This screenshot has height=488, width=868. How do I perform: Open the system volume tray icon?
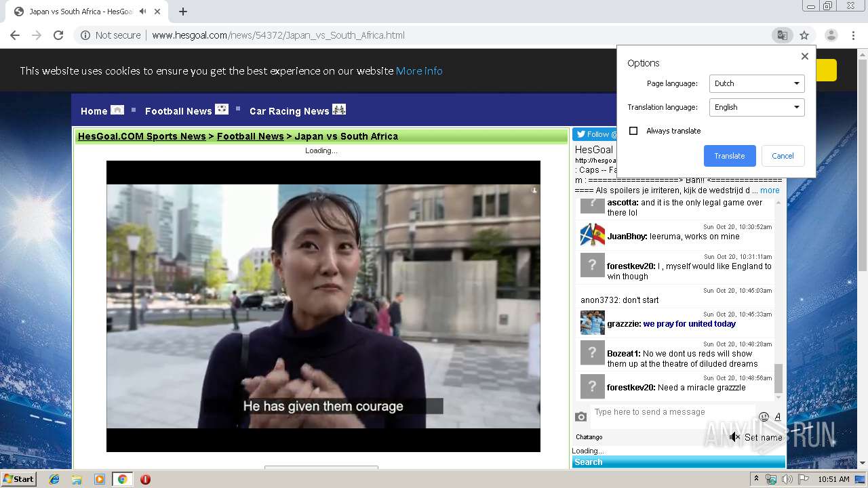787,479
